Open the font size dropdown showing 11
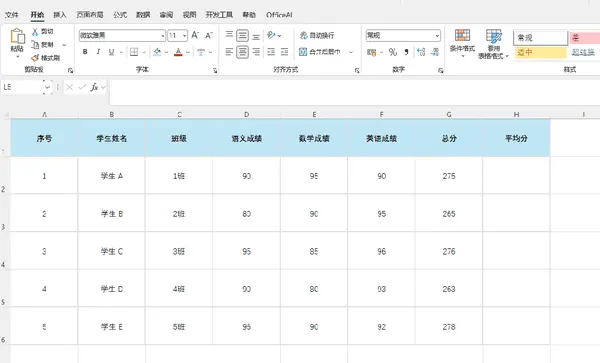 pyautogui.click(x=185, y=36)
